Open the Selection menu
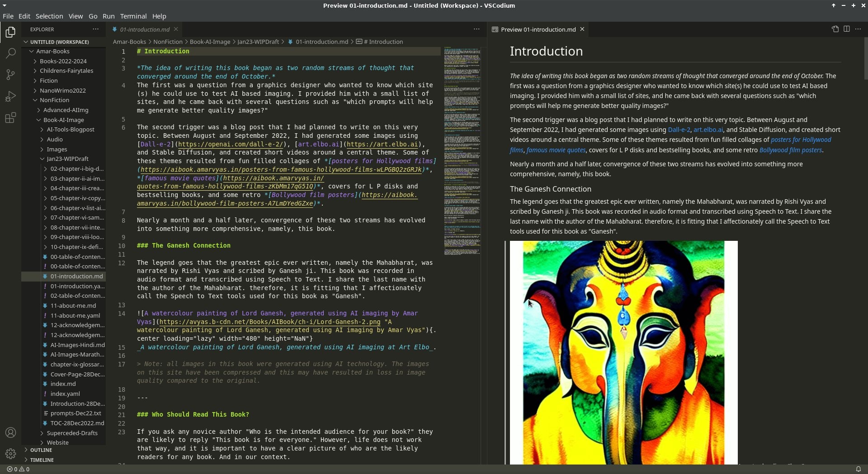868x474 pixels. point(49,16)
